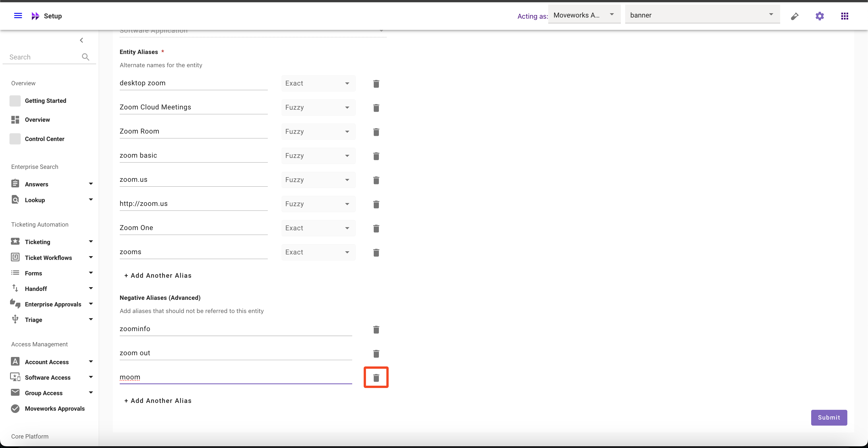Click the sidebar search magnifier icon
Screen dimensions: 868x448
86,57
